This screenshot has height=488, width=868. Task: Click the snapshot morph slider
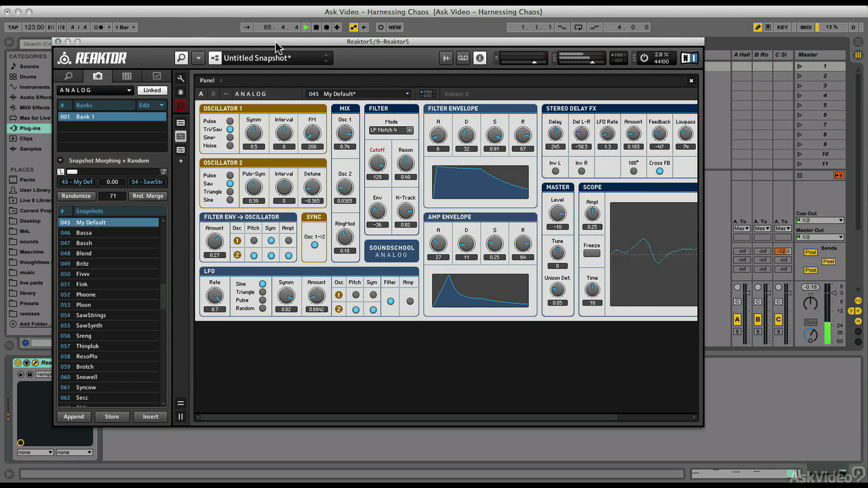[113, 171]
